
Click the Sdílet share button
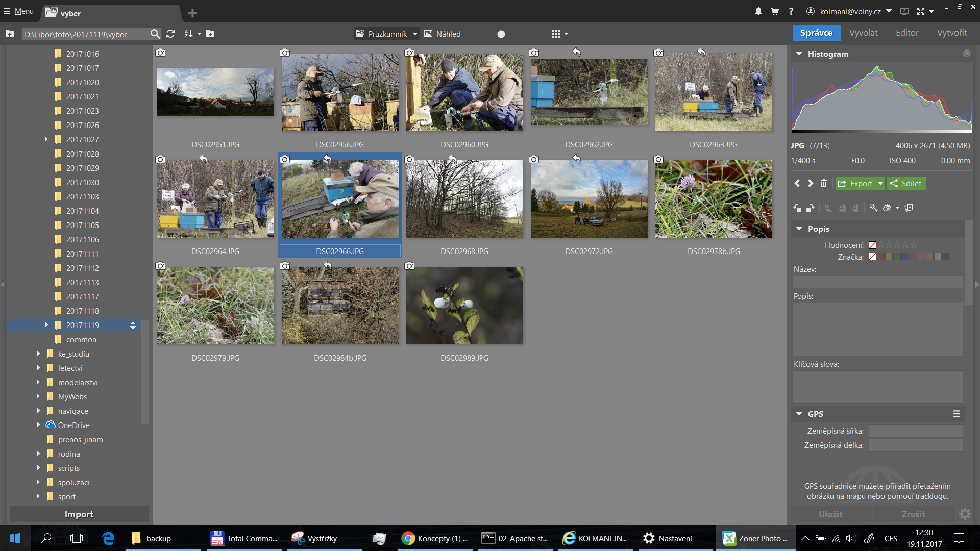point(906,183)
